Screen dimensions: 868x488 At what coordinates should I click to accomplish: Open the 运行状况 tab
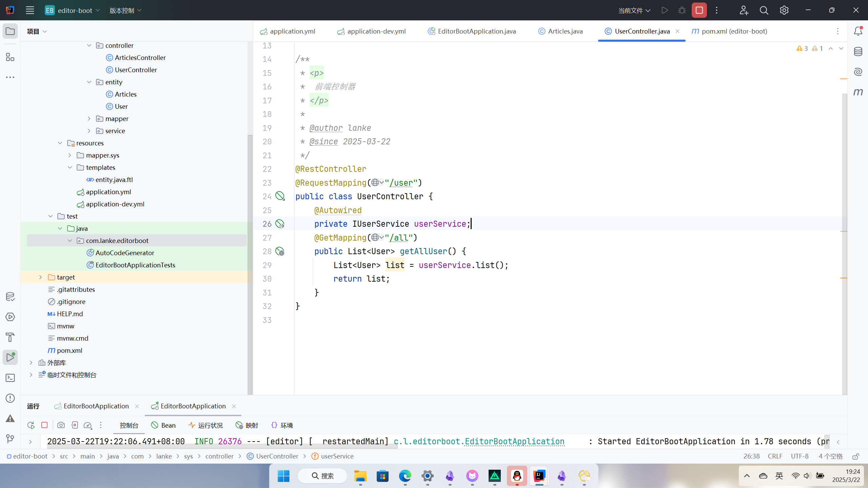(205, 425)
